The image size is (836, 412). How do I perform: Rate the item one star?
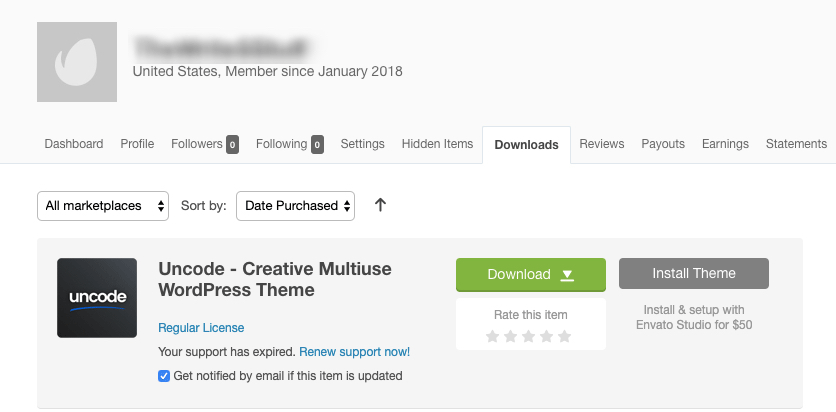tap(493, 336)
